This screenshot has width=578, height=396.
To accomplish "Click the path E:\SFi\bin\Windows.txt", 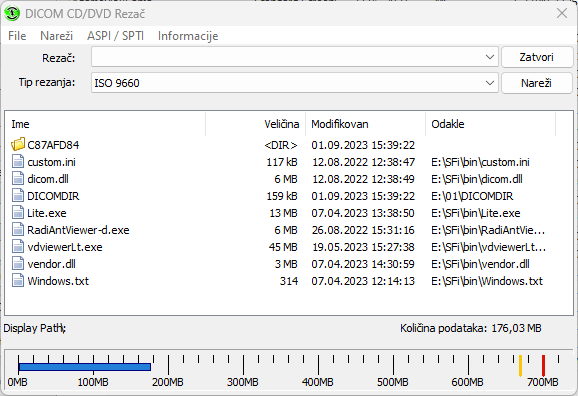I will pyautogui.click(x=487, y=281).
